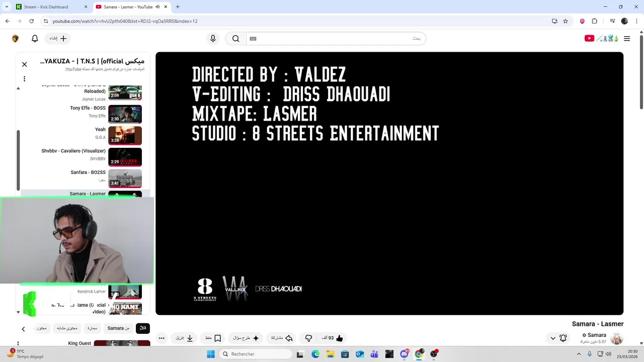Viewport: 644px width, 362px height.
Task: Click the taskbar Rechercher search box
Action: (256, 354)
